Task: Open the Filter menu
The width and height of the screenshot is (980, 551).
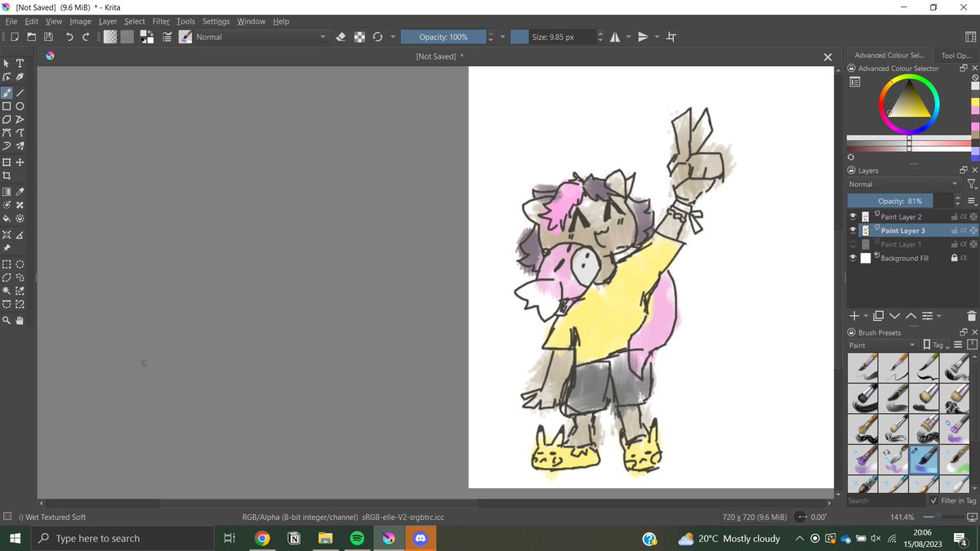Action: pyautogui.click(x=161, y=21)
